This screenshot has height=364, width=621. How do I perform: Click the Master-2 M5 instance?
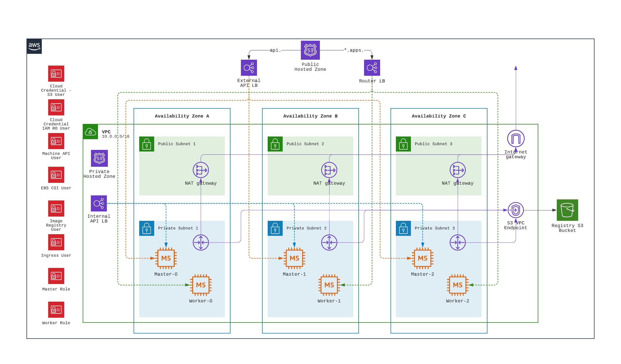point(423,258)
